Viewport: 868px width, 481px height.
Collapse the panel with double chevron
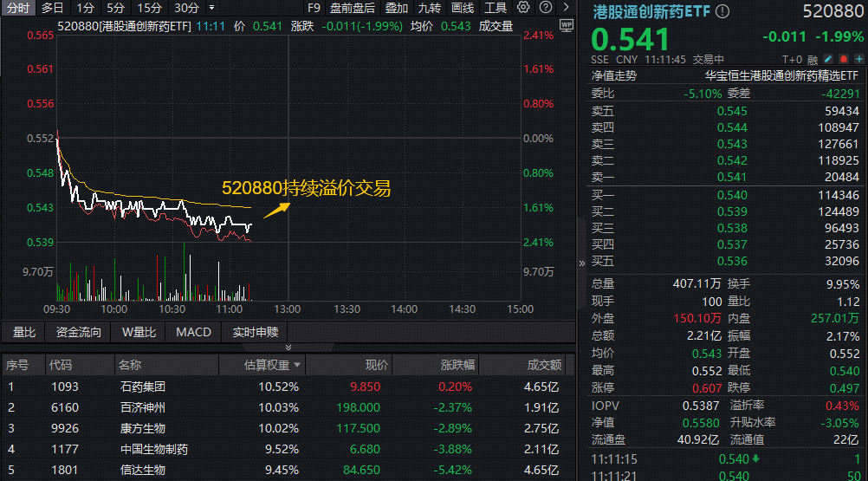pos(288,348)
